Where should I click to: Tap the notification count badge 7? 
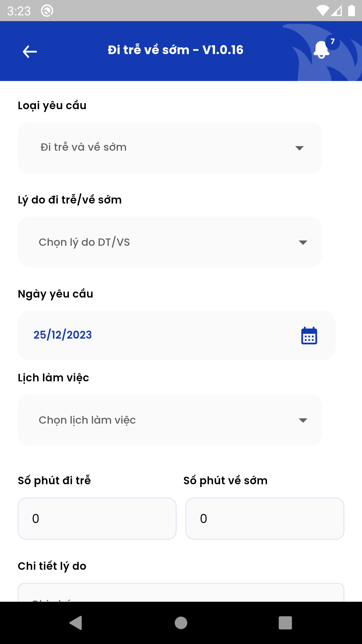[333, 42]
